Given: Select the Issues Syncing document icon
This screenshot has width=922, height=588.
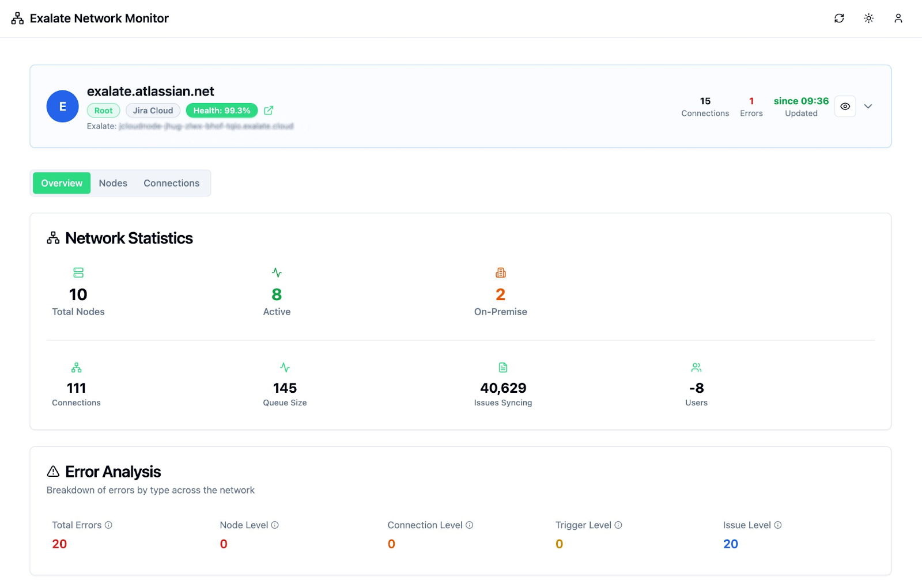Looking at the screenshot, I should (502, 367).
